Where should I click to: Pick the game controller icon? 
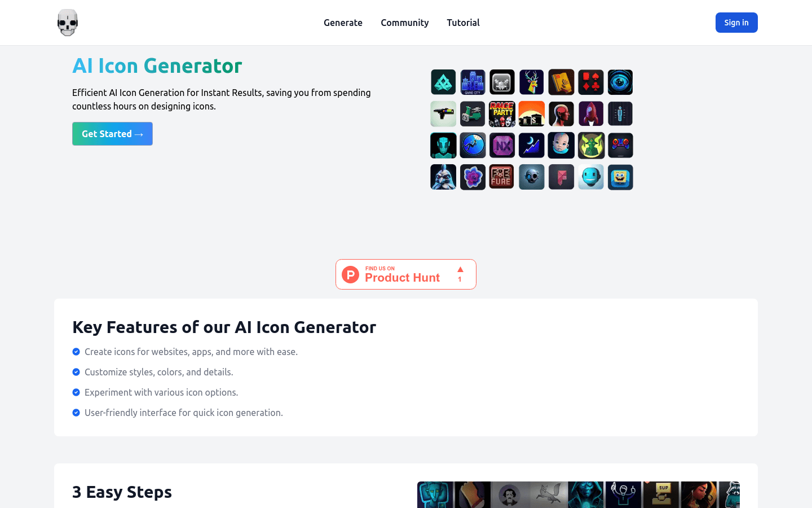point(620,145)
